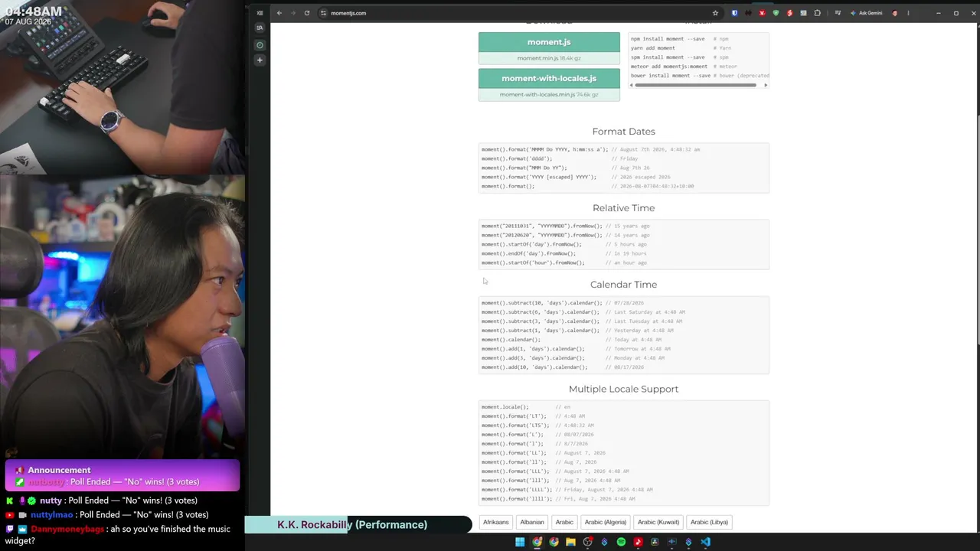Image resolution: width=980 pixels, height=551 pixels.
Task: Click the moment().format('LLLL') code line
Action: tap(567, 490)
